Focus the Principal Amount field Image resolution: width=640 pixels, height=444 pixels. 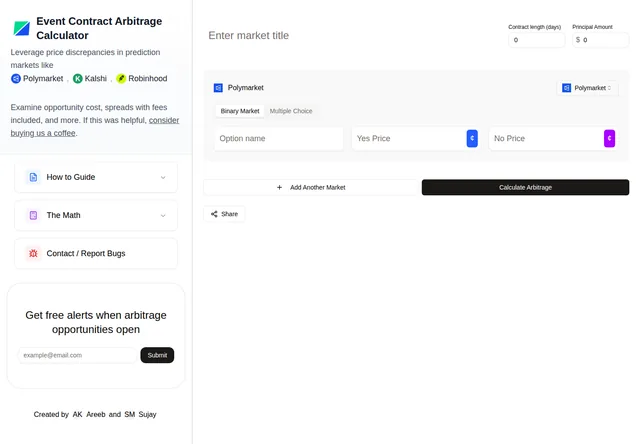pos(600,40)
